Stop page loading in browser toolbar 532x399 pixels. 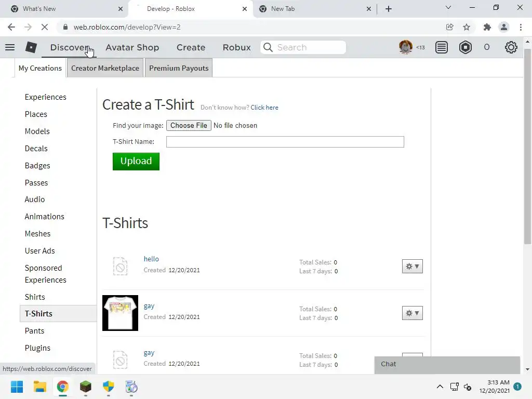tap(45, 27)
